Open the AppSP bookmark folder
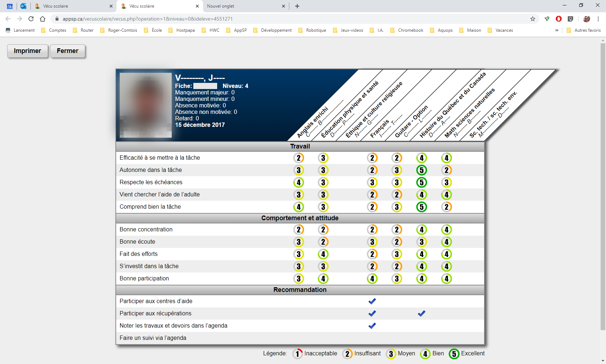 pyautogui.click(x=237, y=30)
